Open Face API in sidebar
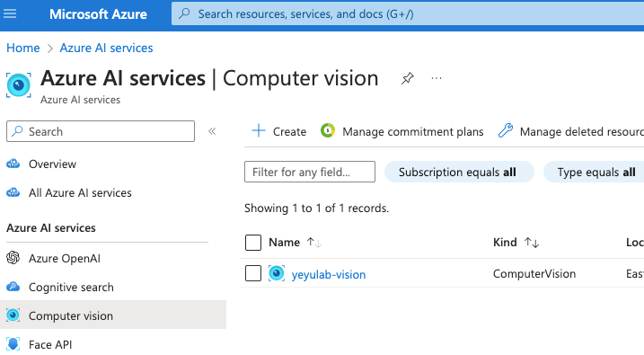 [x=50, y=345]
